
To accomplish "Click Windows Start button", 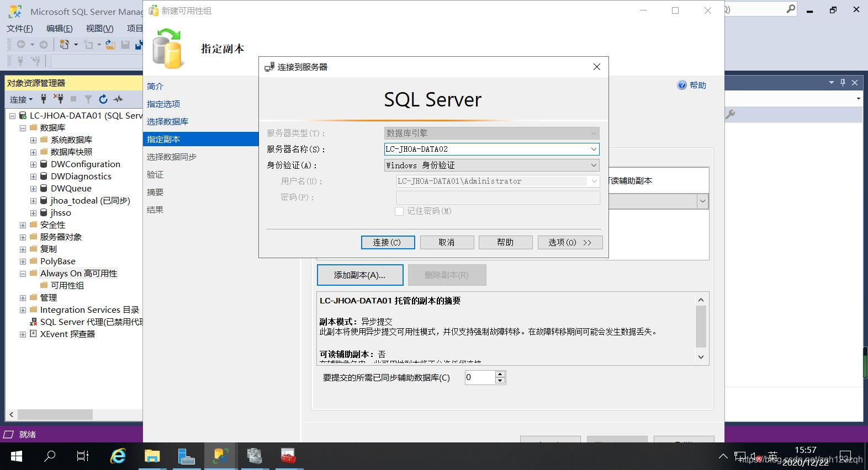I will pos(17,456).
